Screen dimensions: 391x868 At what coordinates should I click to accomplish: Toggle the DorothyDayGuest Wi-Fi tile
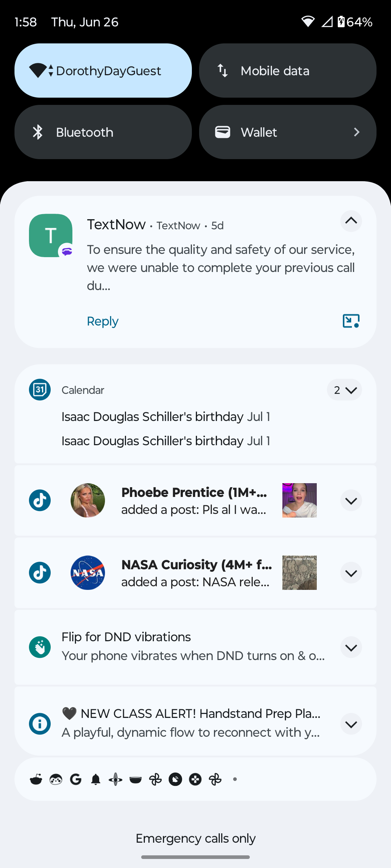pos(103,71)
